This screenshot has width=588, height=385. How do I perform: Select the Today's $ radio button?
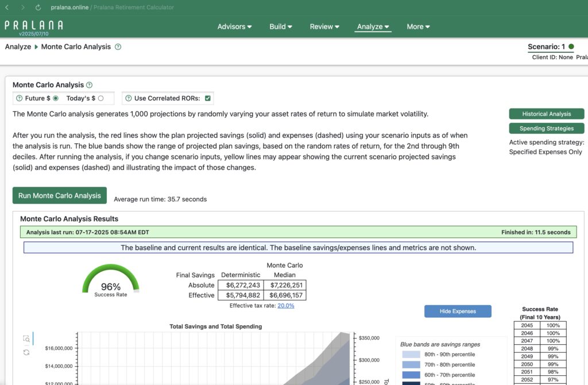point(100,98)
